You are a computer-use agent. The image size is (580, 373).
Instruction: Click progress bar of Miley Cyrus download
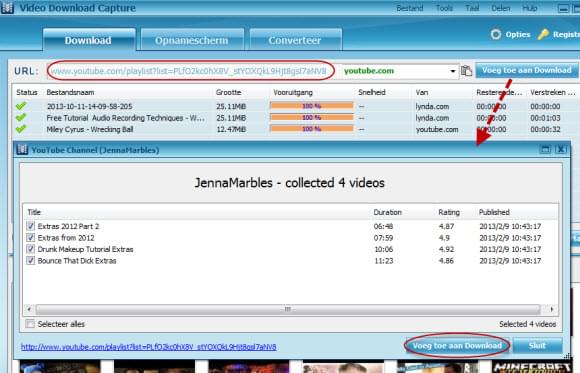[311, 129]
